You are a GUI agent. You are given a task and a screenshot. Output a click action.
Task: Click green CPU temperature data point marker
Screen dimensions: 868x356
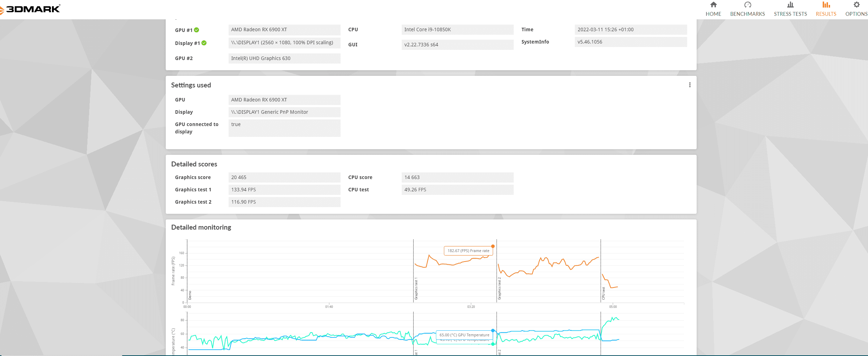(493, 344)
